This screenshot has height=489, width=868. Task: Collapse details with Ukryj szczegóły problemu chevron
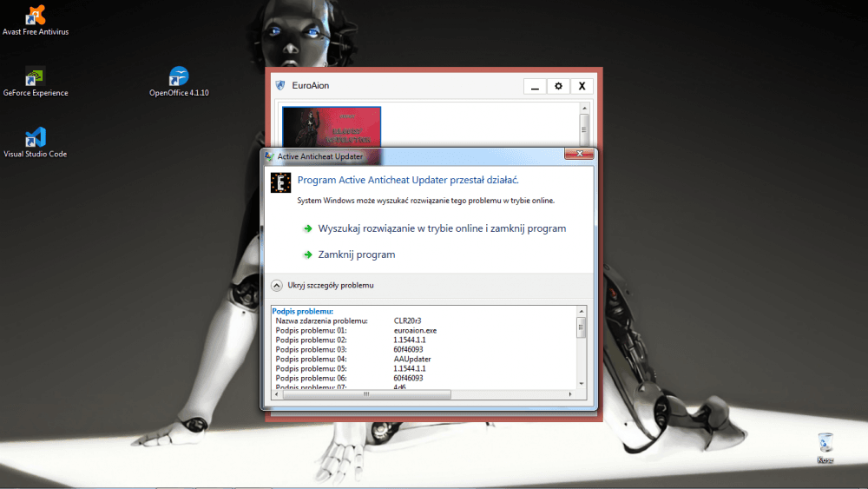click(277, 285)
